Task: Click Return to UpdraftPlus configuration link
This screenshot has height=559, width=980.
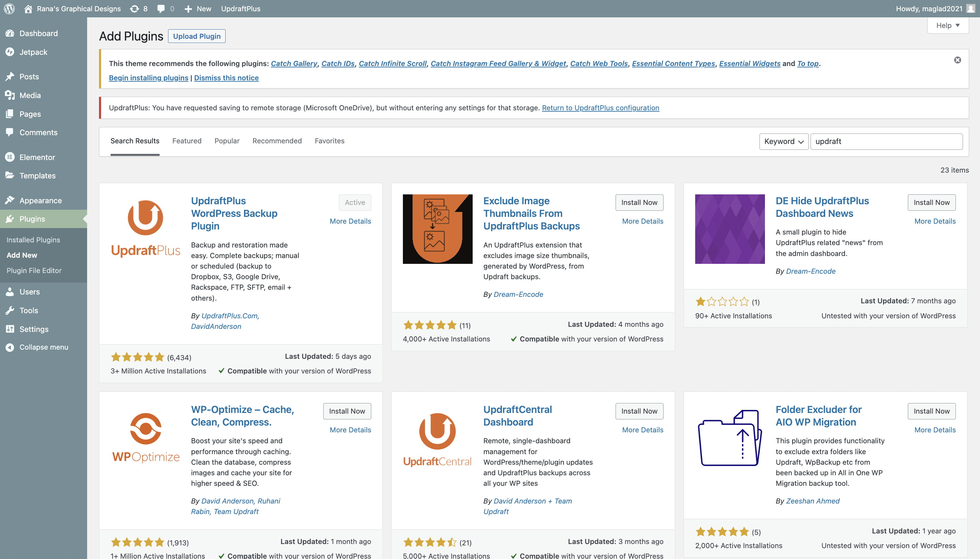Action: tap(601, 108)
